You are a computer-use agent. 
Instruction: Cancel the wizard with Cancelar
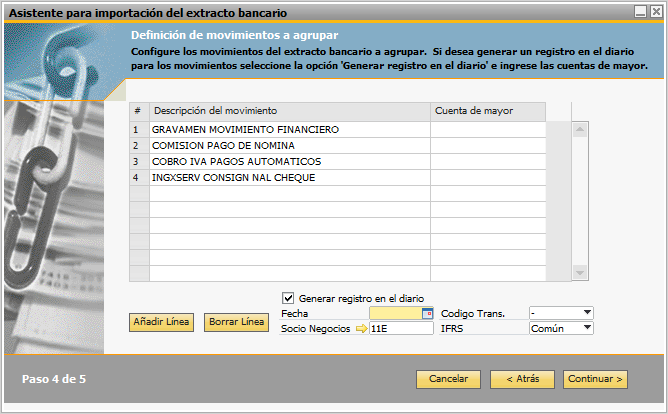[x=448, y=379]
